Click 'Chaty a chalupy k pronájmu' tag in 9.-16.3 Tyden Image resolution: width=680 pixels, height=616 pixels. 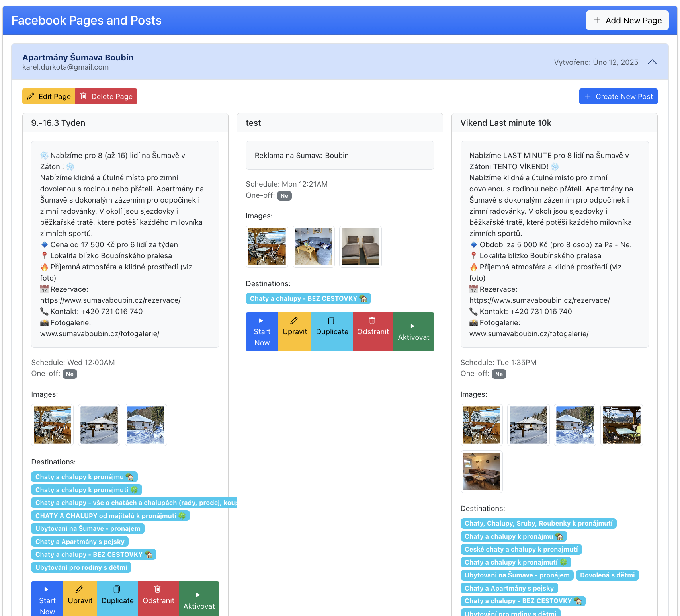pyautogui.click(x=84, y=477)
